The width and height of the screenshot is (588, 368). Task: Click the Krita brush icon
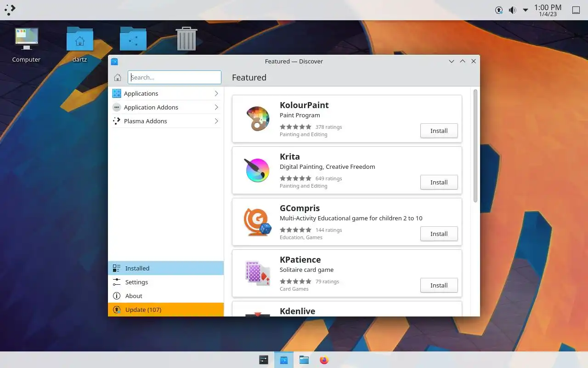(x=257, y=170)
